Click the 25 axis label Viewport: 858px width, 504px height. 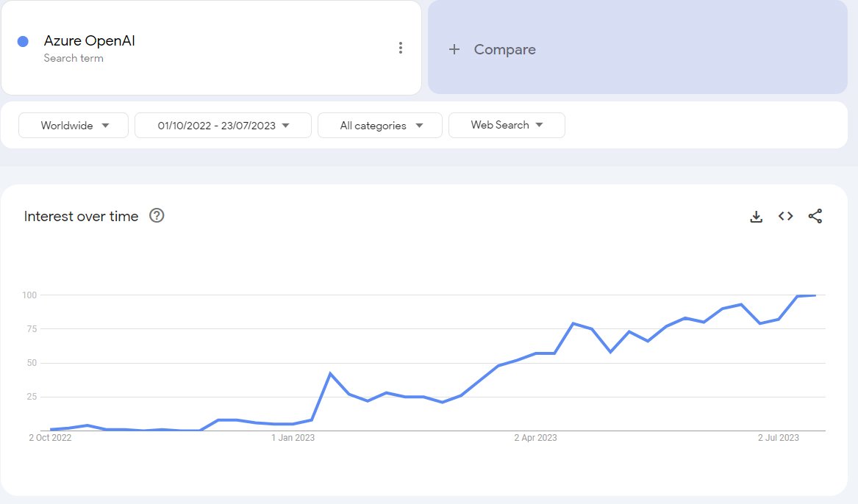(32, 397)
